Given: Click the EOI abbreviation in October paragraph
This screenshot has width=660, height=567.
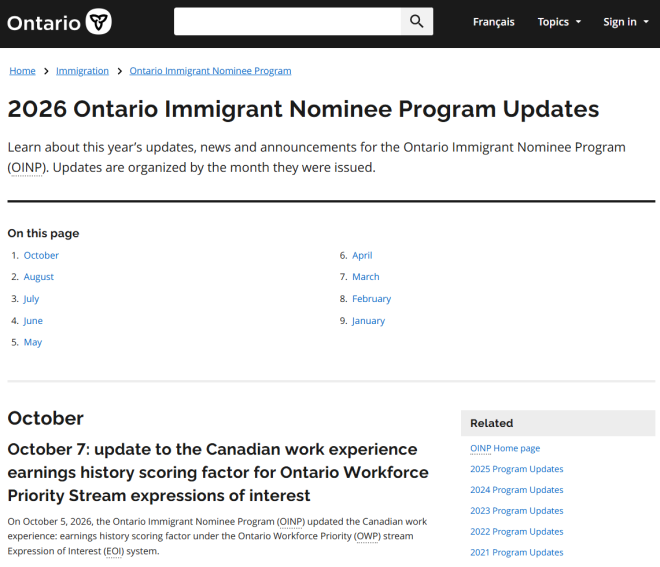Looking at the screenshot, I should coord(114,551).
